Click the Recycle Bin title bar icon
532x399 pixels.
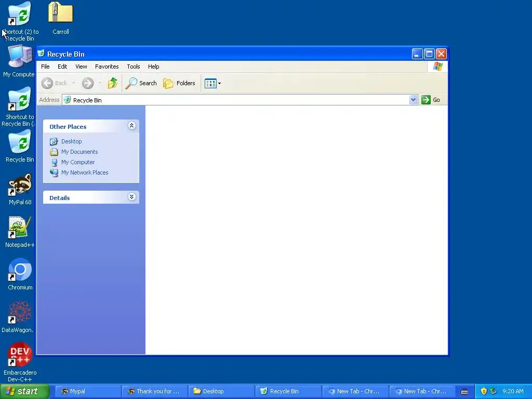coord(41,54)
